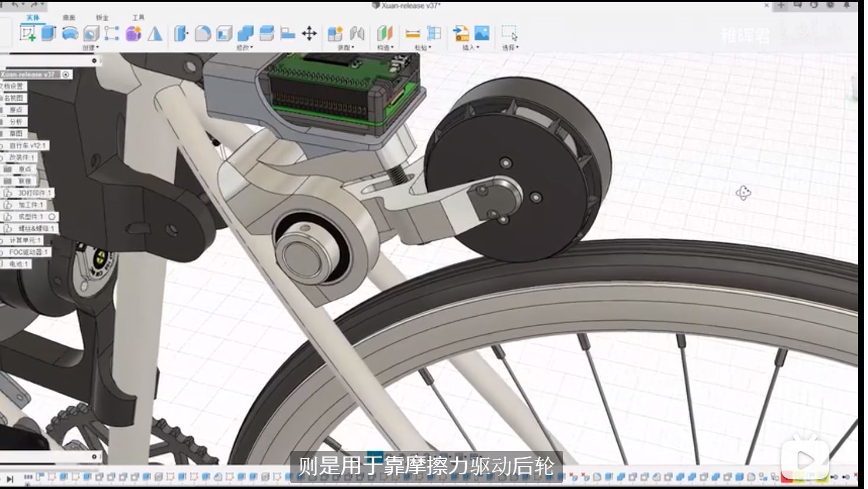Select the Offset Plane construct tool
This screenshot has width=868, height=489.
tap(385, 33)
